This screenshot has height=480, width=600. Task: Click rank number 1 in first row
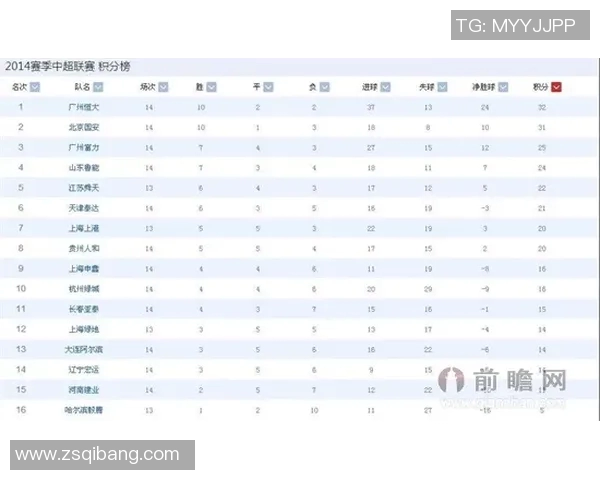tap(21, 107)
